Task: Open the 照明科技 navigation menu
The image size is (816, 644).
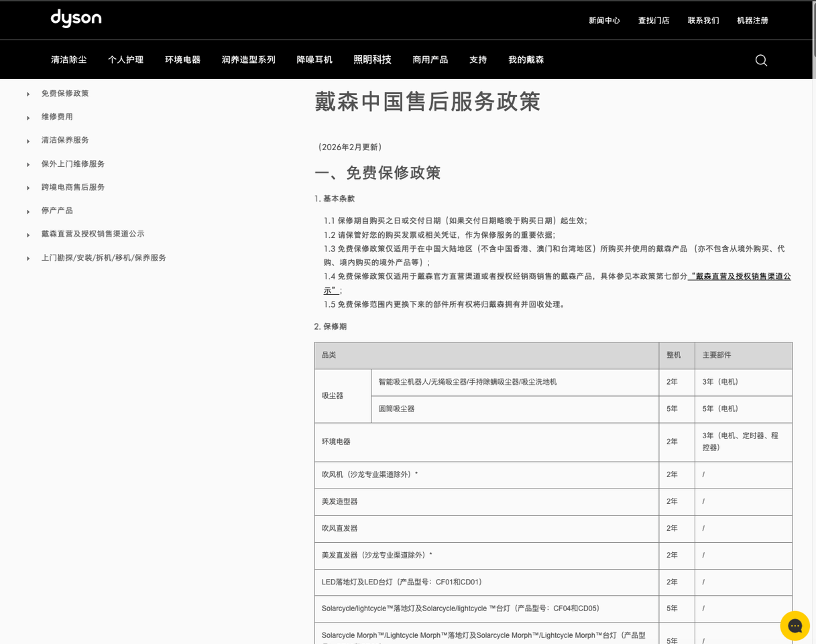Action: [372, 60]
